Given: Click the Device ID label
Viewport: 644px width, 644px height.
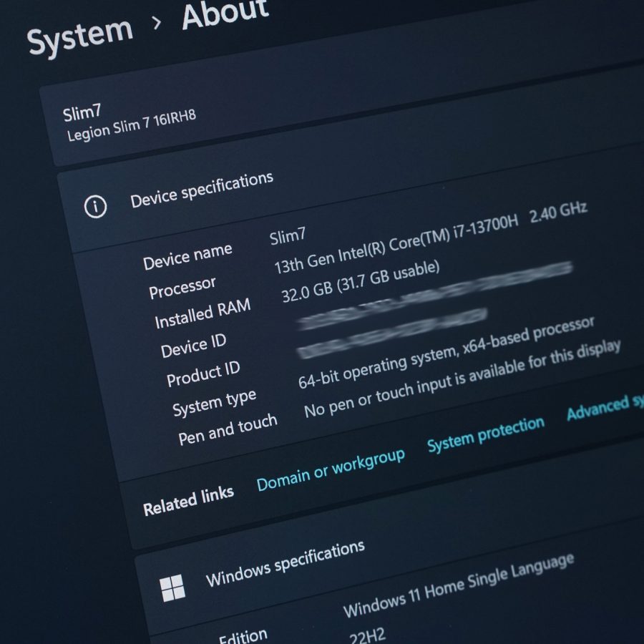Looking at the screenshot, I should tap(193, 346).
